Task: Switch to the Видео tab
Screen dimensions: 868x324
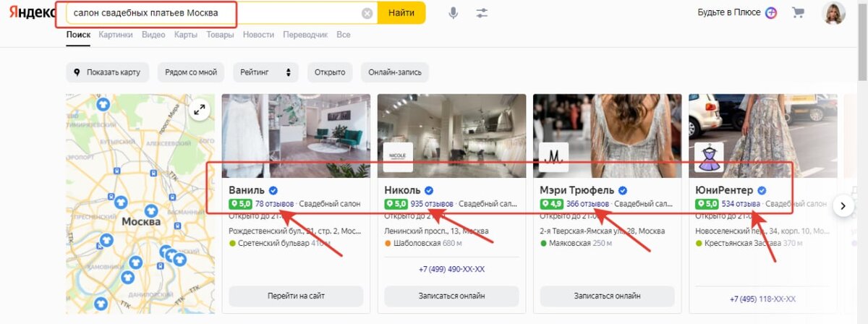Action: (x=153, y=35)
